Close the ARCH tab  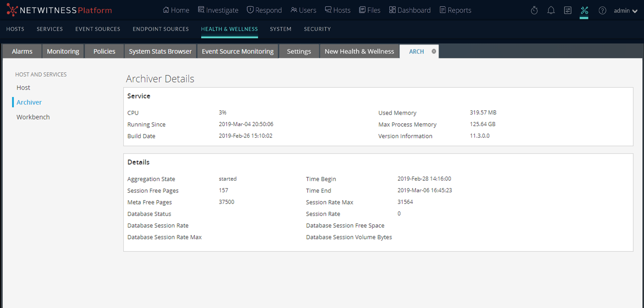[434, 51]
